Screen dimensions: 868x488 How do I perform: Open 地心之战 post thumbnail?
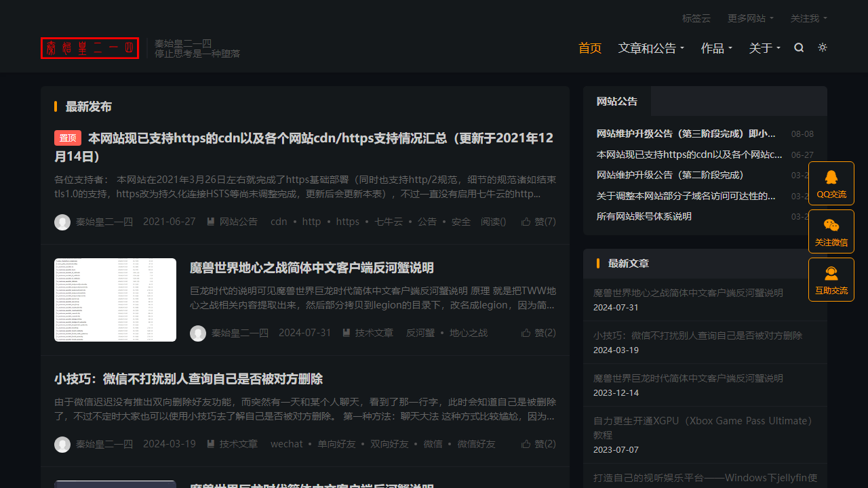point(115,300)
